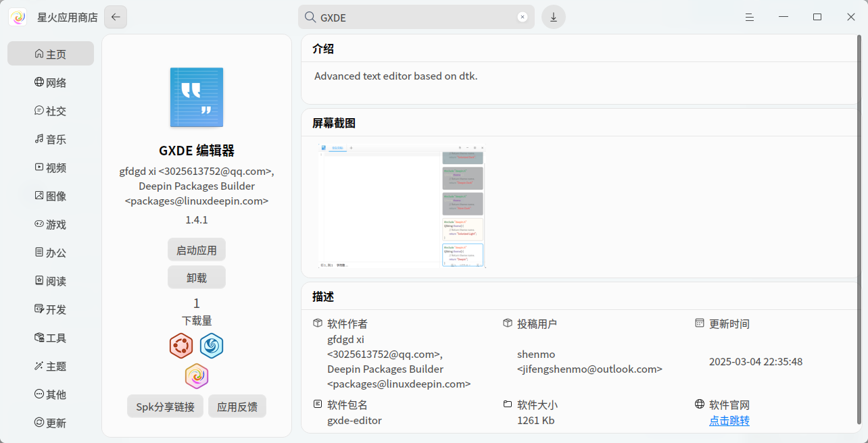Screen dimensions: 868x443
Task: Click the 下载量 download count label
Action: click(x=197, y=321)
